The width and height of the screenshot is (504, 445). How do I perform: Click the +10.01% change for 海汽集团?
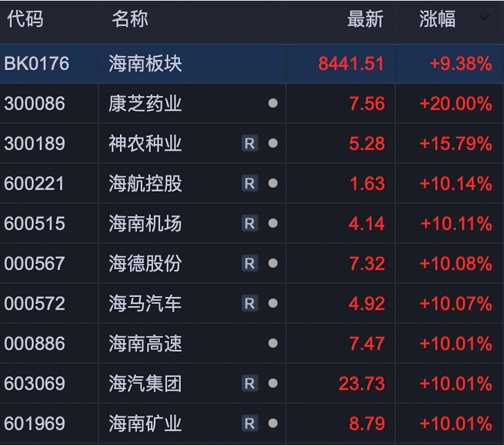(456, 384)
